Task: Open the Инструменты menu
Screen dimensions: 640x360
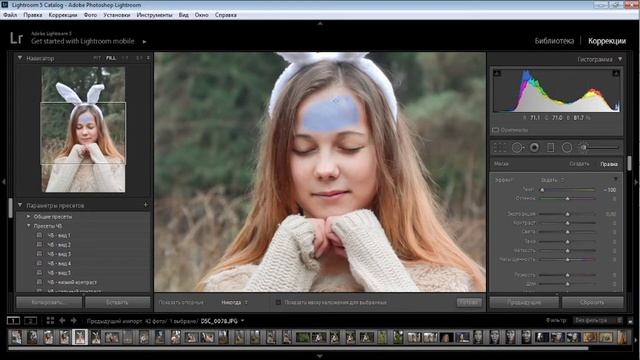Action: tap(154, 15)
